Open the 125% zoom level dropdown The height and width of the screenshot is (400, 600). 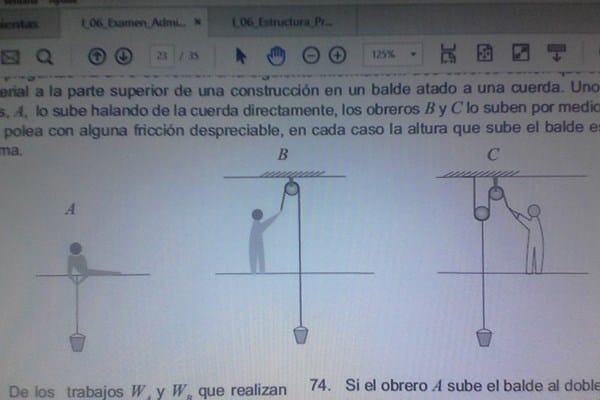point(393,54)
